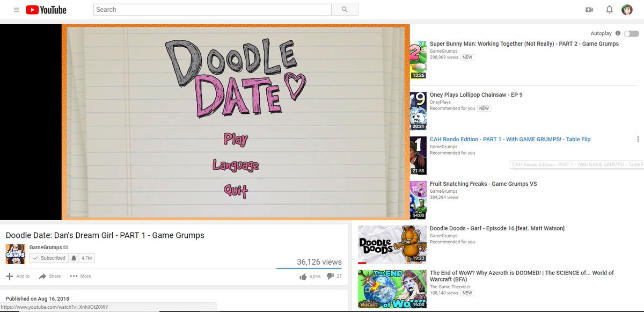644x312 pixels.
Task: Open options for CAH Rando Edition video
Action: coord(638,139)
